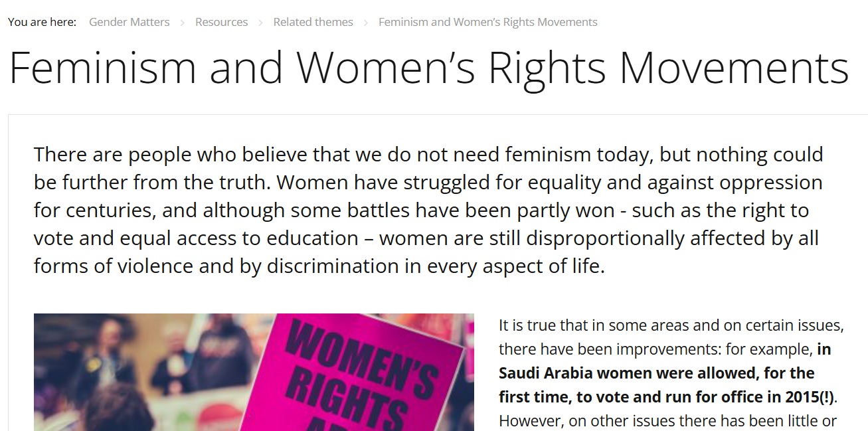Click the intro line starting 'There are people'
Screen dimensions: 868x431
tap(428, 155)
